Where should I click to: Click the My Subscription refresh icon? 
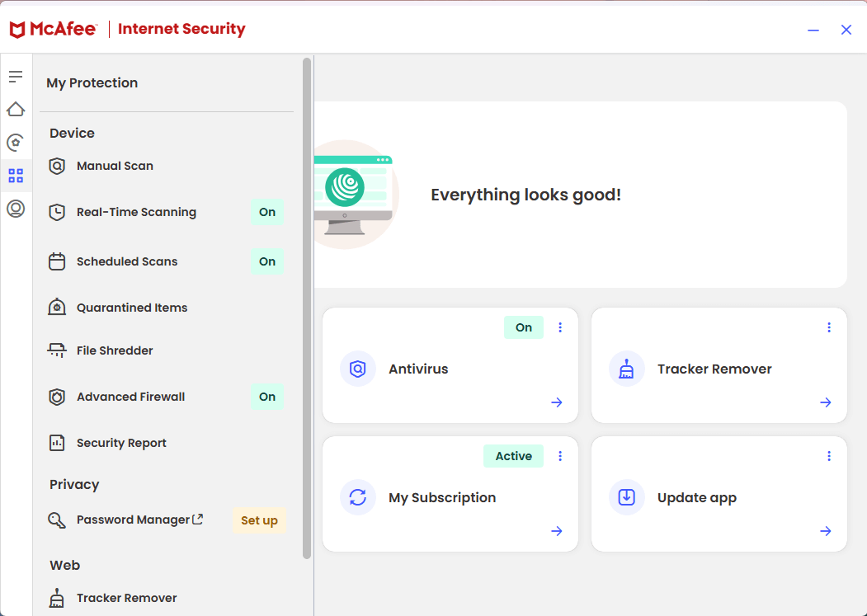[357, 497]
